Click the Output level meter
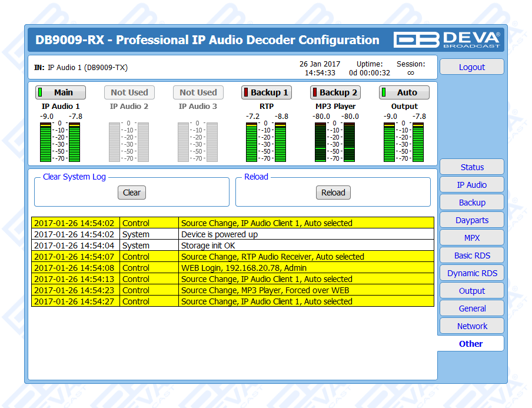Screen dimensions: 532x408 pos(404,141)
